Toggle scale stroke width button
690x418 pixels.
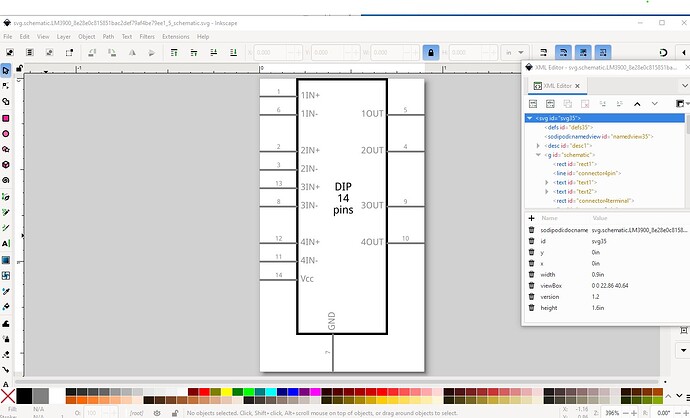click(x=544, y=52)
